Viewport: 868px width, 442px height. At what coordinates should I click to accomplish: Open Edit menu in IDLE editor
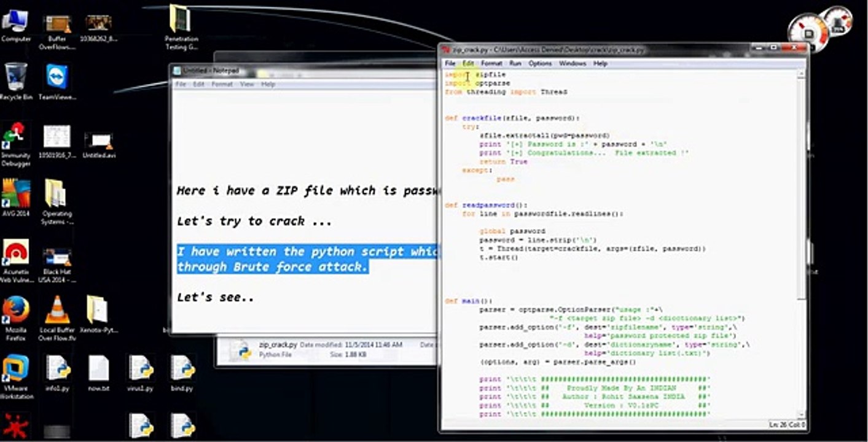point(468,63)
